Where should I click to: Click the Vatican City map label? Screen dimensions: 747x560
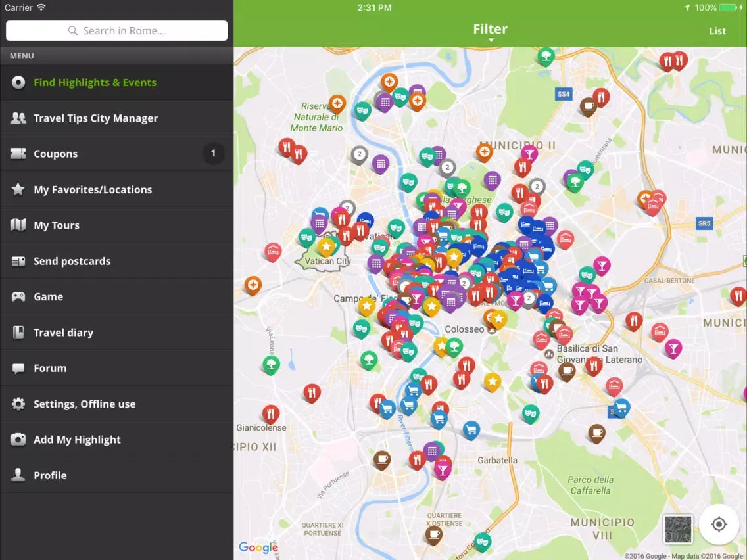(x=327, y=261)
